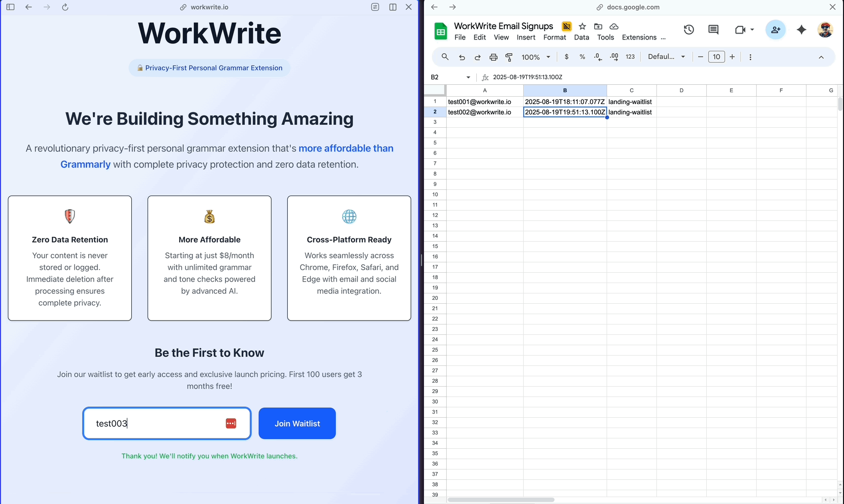The height and width of the screenshot is (504, 844).
Task: Increase font size with the plus stepper
Action: click(x=732, y=57)
